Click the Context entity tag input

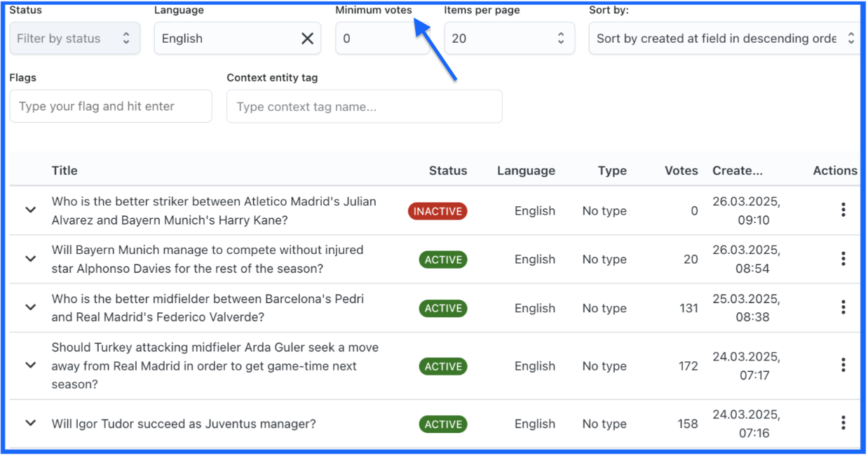coord(365,107)
